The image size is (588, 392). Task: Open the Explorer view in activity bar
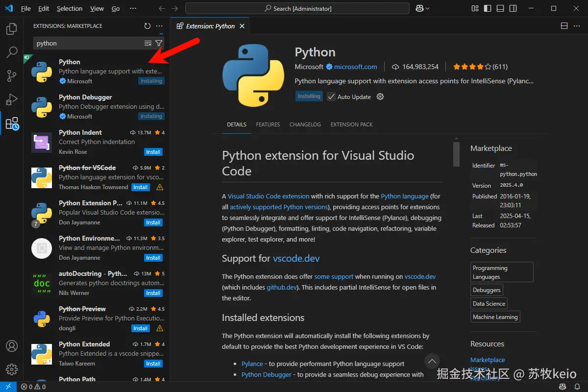pos(11,29)
